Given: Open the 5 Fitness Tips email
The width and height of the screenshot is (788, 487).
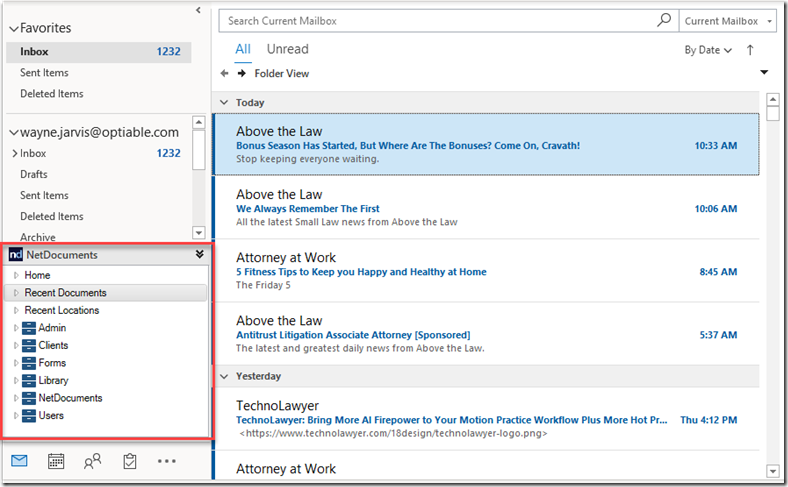Looking at the screenshot, I should coord(486,271).
